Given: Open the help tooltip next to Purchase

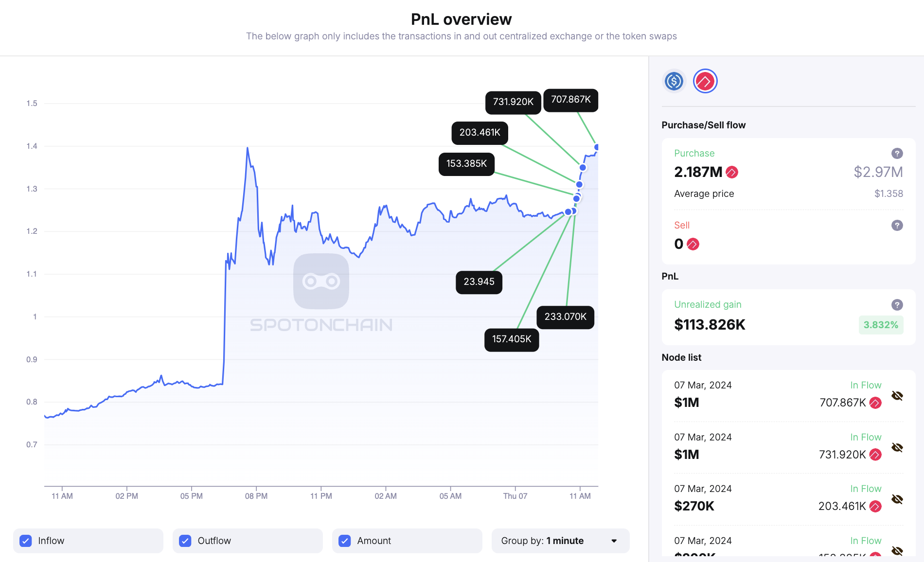Looking at the screenshot, I should (897, 153).
